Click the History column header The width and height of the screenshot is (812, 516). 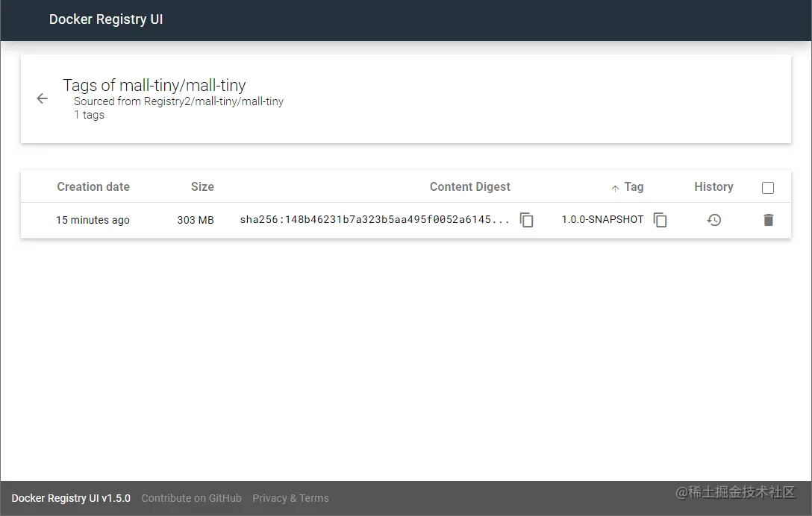pos(713,187)
